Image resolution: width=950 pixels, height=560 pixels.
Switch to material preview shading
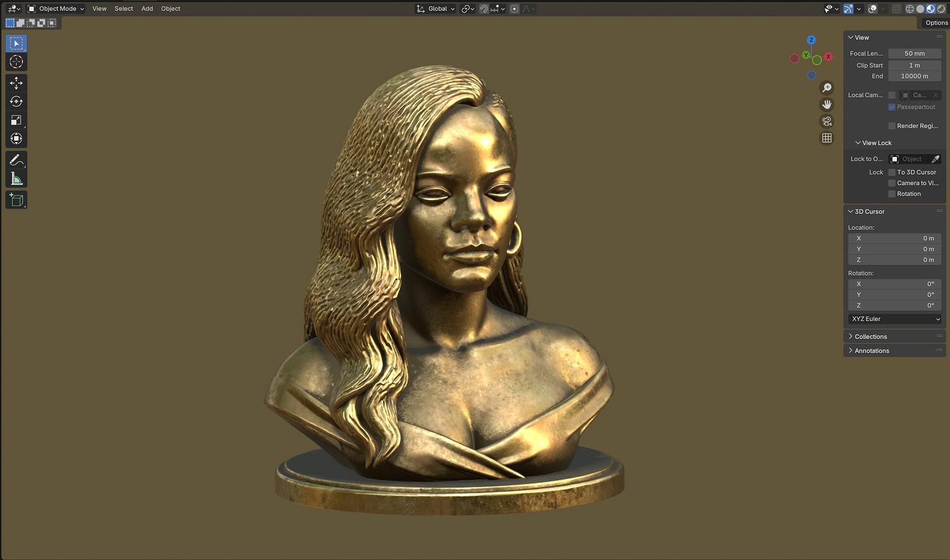[x=930, y=9]
